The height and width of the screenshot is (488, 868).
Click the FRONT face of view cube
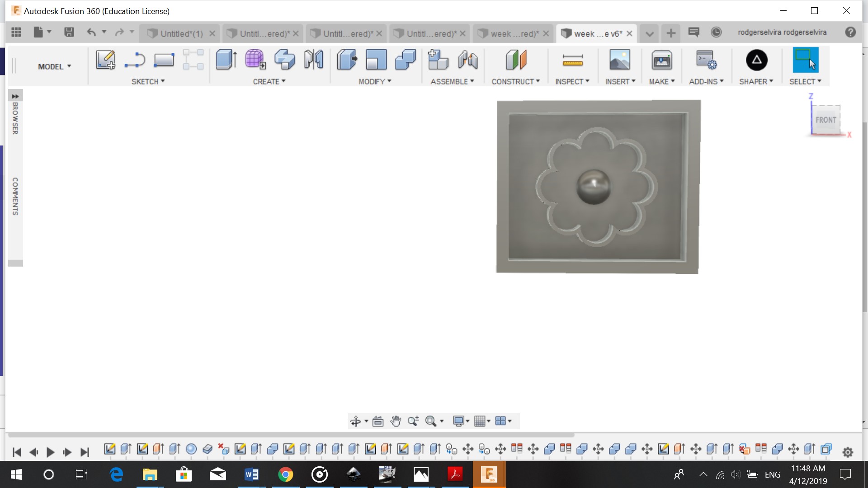click(x=826, y=120)
